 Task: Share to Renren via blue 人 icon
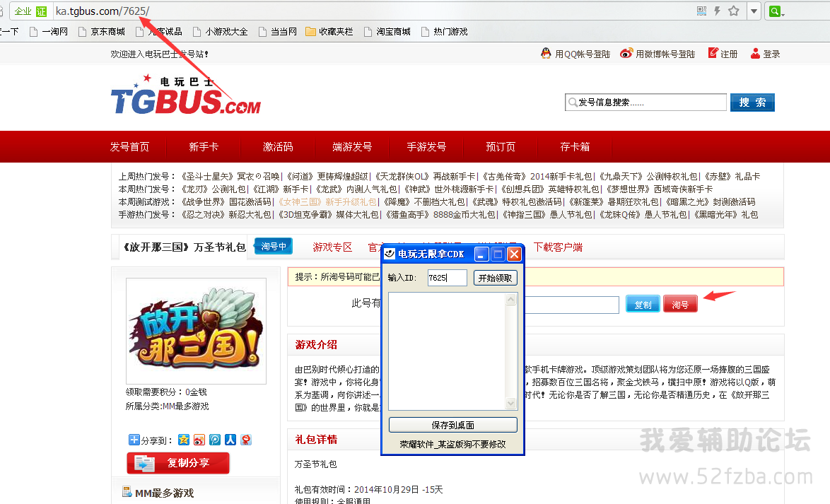click(x=230, y=440)
